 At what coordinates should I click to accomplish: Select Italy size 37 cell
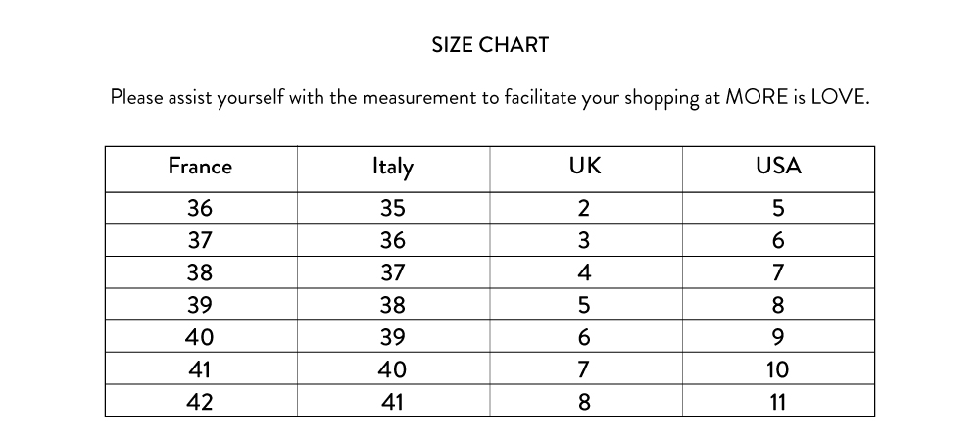[x=392, y=272]
